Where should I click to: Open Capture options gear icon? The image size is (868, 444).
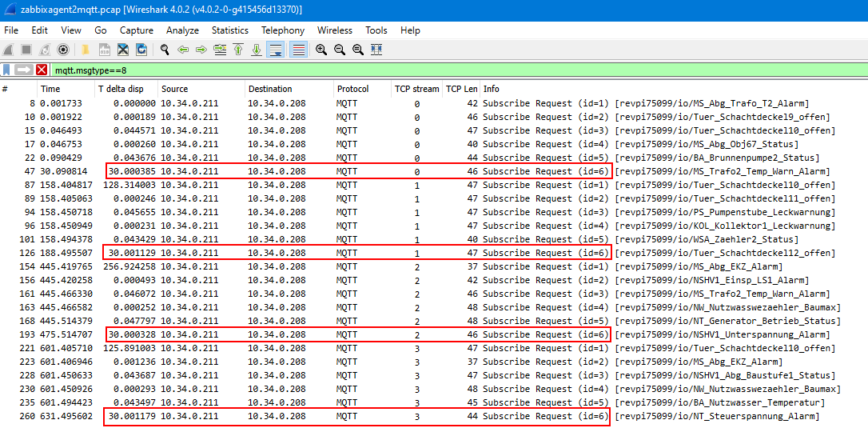pyautogui.click(x=63, y=50)
